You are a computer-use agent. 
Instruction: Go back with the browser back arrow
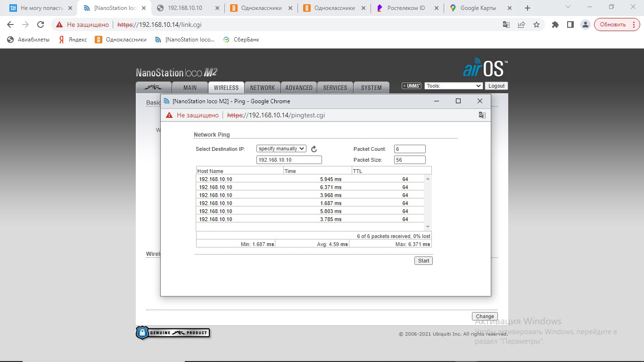pyautogui.click(x=10, y=25)
